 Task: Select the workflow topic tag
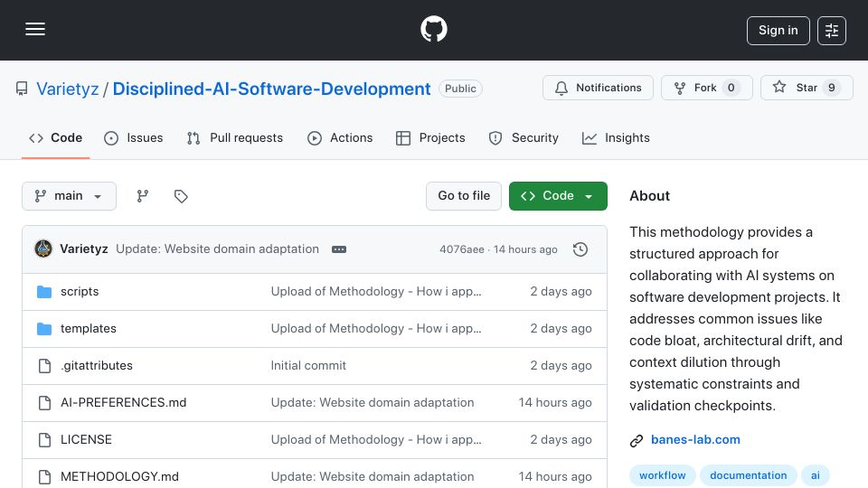pos(662,476)
